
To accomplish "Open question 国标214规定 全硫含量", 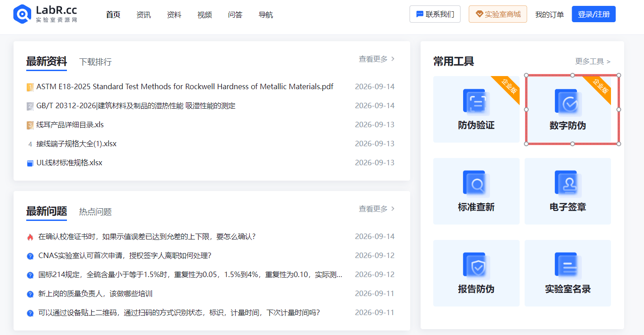I will pyautogui.click(x=190, y=274).
